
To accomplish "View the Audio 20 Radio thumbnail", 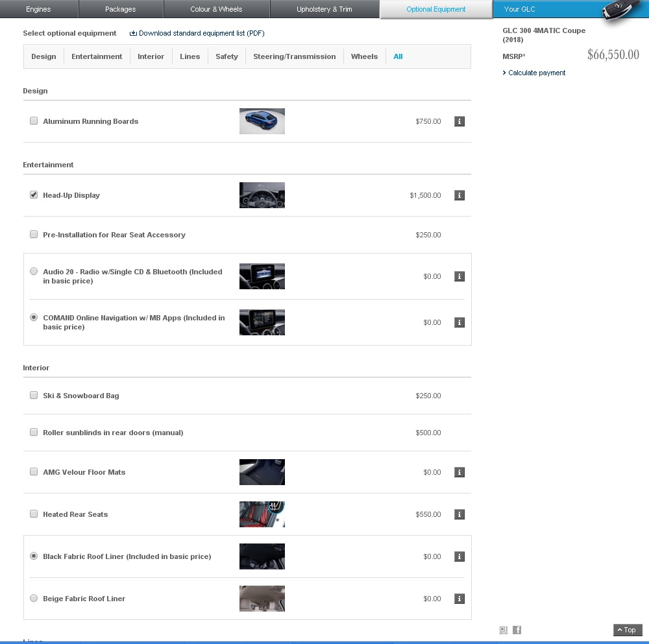I will pyautogui.click(x=262, y=276).
